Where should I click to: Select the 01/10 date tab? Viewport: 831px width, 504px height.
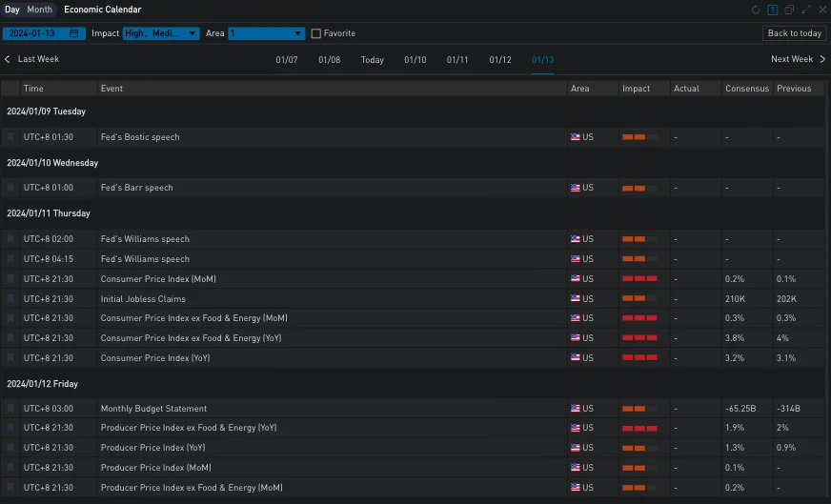[x=415, y=60]
